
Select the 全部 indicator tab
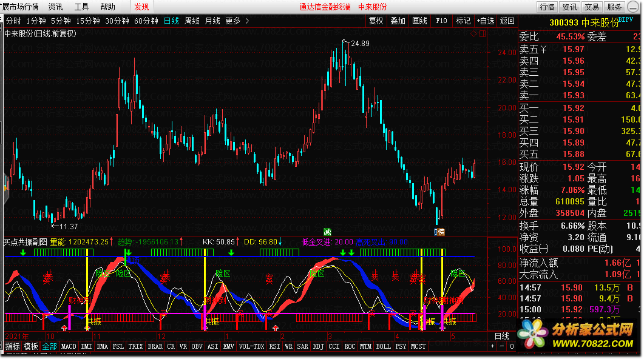click(49, 347)
